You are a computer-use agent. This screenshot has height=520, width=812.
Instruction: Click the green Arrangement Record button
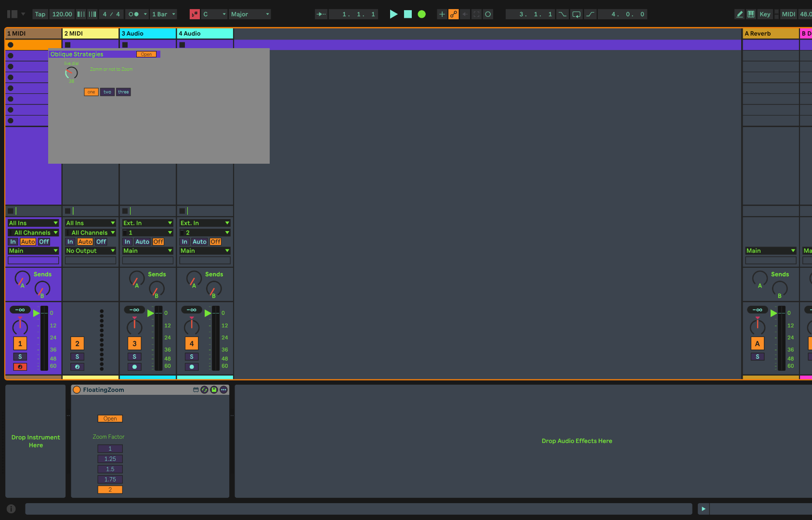coord(421,14)
